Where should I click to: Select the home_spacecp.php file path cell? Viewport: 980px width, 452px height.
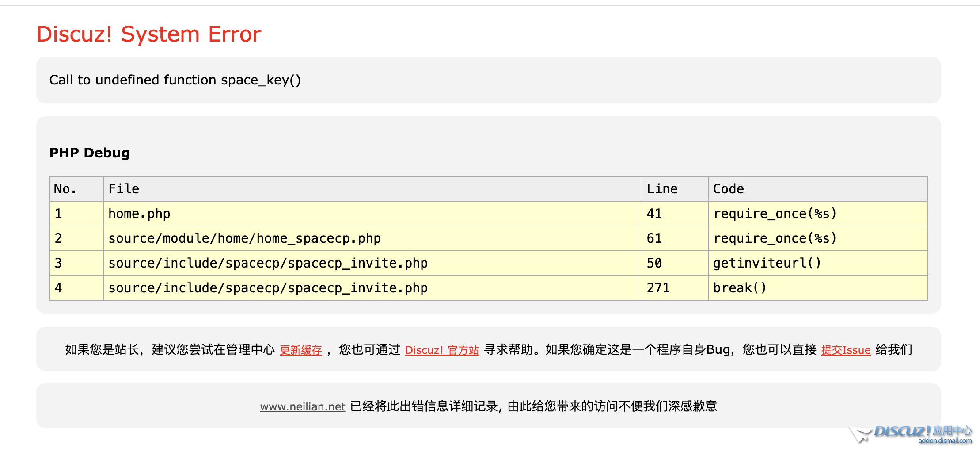coord(244,238)
